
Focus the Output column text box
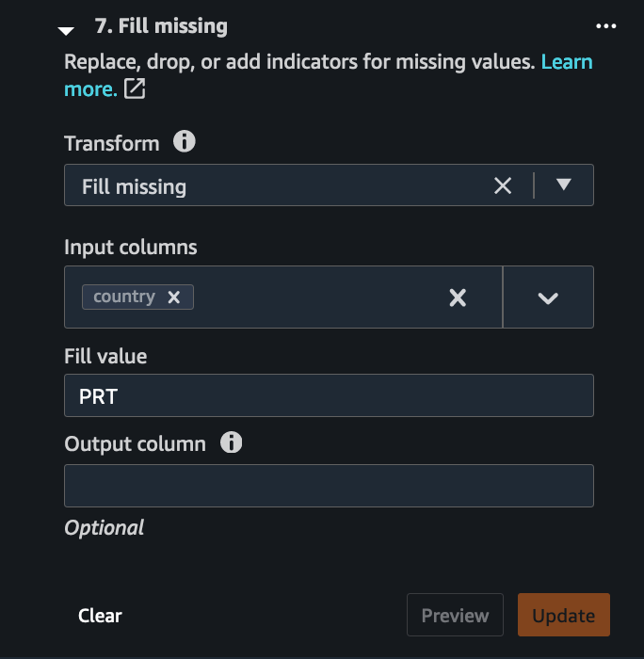point(329,486)
